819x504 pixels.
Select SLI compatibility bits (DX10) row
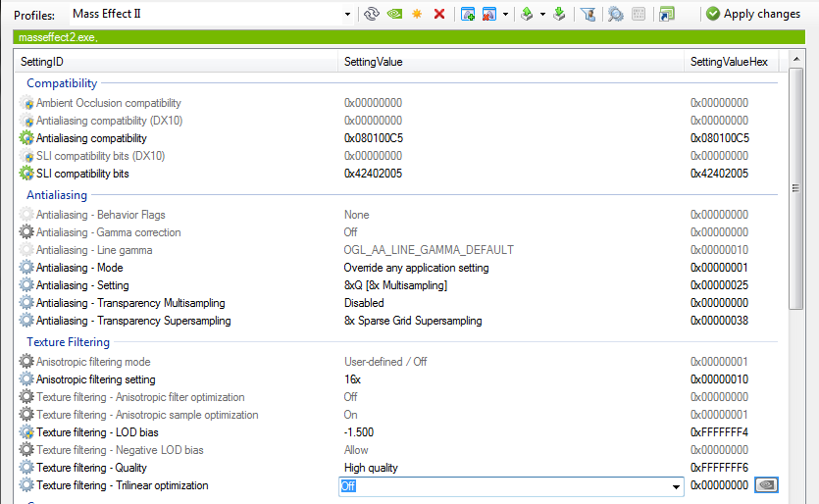(x=397, y=156)
